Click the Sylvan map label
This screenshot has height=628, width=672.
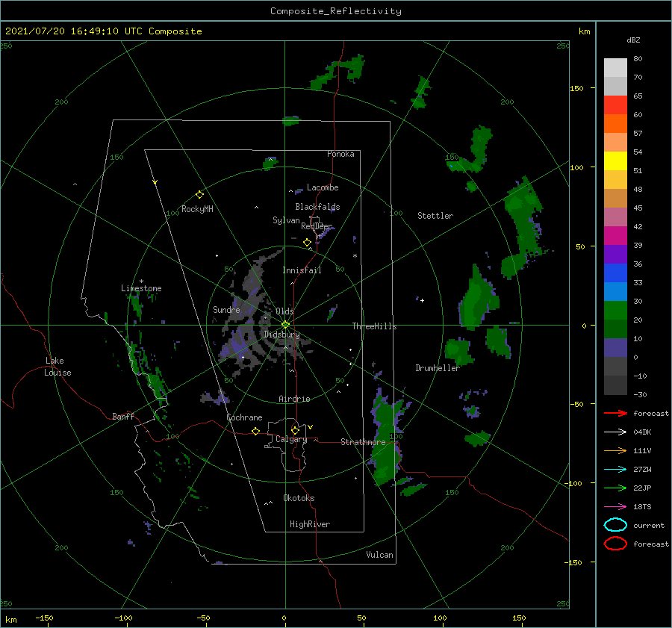[286, 220]
